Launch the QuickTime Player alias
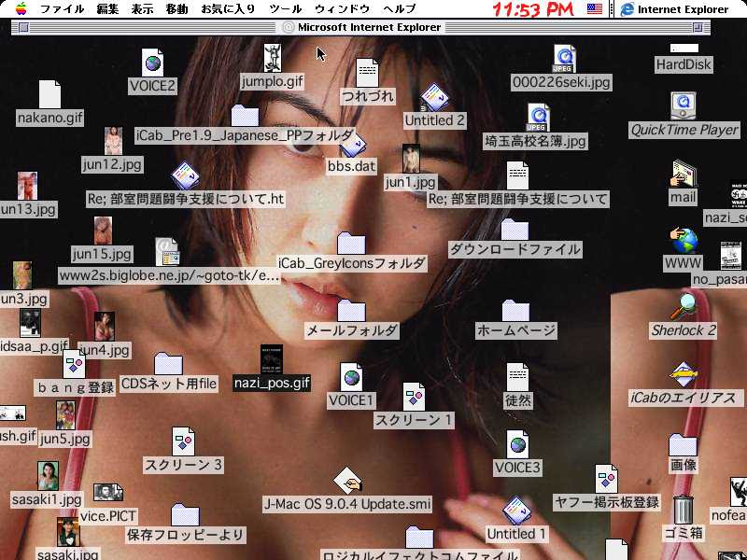This screenshot has height=560, width=747. tap(684, 105)
